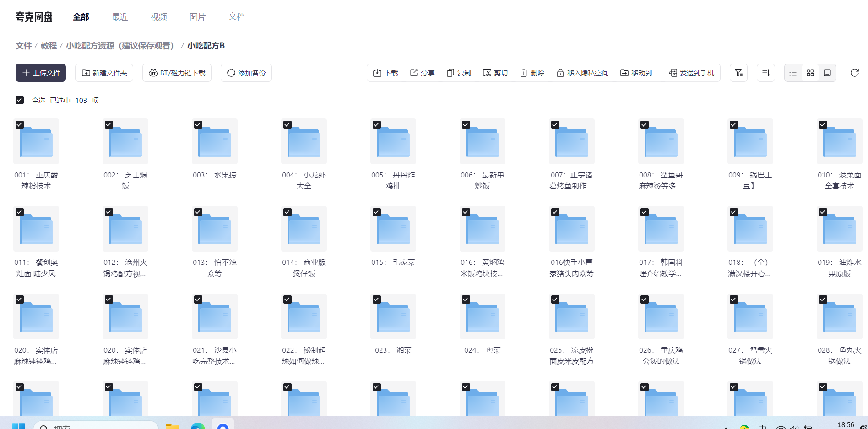The width and height of the screenshot is (868, 429).
Task: Move selection into private space
Action: point(582,73)
